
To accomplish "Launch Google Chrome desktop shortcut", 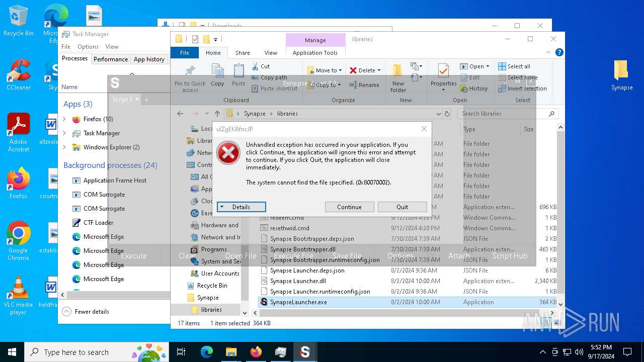I will click(x=19, y=241).
